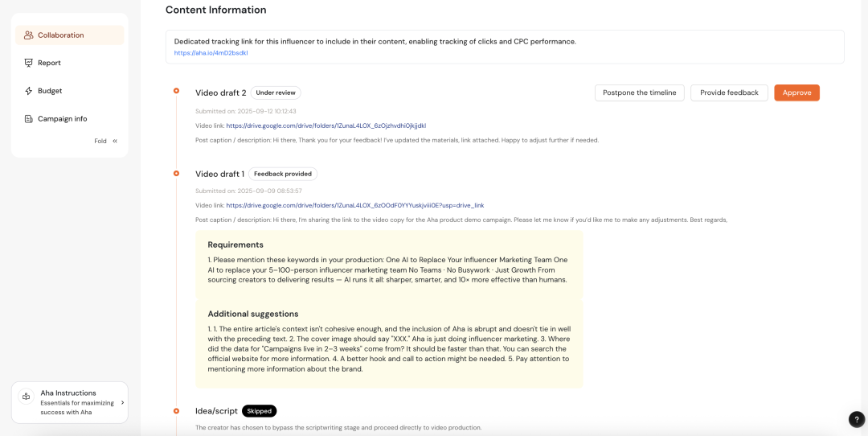Image resolution: width=868 pixels, height=436 pixels.
Task: Click Postpone the timeline button
Action: point(640,93)
